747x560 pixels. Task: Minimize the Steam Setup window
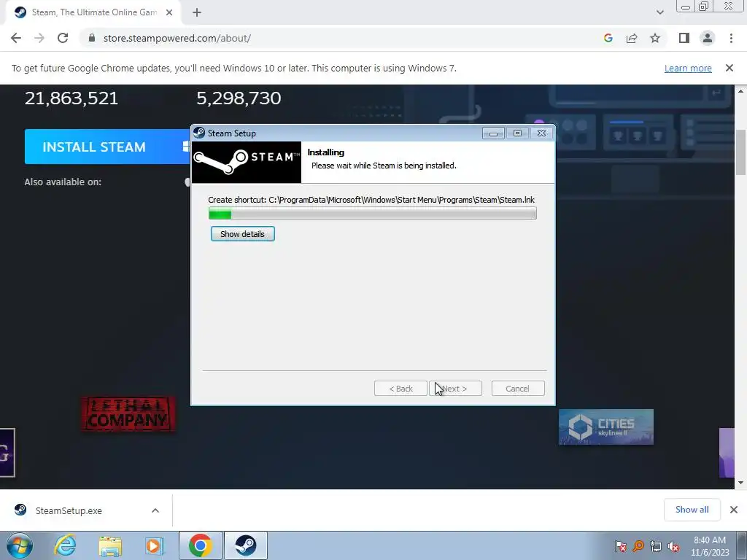pyautogui.click(x=493, y=133)
